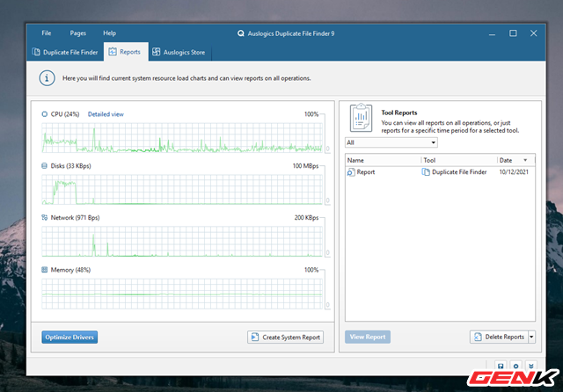Click the Network chart icon
Image resolution: width=563 pixels, height=392 pixels.
pyautogui.click(x=45, y=217)
